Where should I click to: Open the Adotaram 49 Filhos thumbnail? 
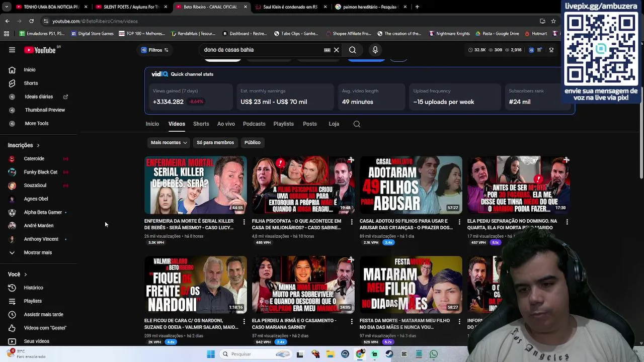(x=411, y=185)
